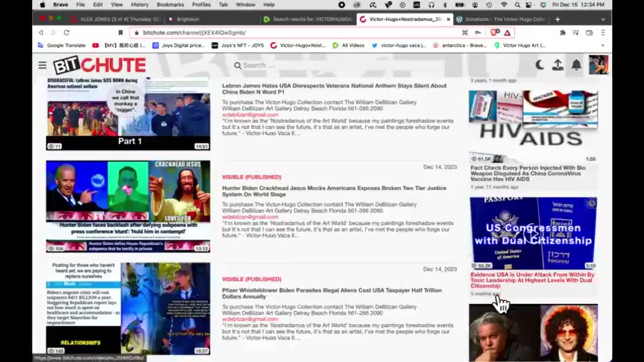Open the Joys Digital price bookmark
The width and height of the screenshot is (644, 362).
(x=179, y=45)
